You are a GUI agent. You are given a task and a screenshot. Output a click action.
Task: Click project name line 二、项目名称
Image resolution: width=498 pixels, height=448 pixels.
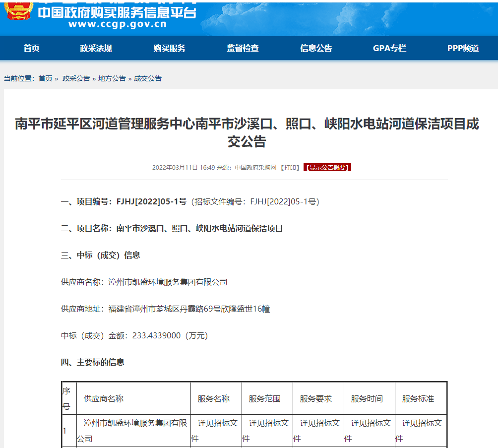coord(172,228)
